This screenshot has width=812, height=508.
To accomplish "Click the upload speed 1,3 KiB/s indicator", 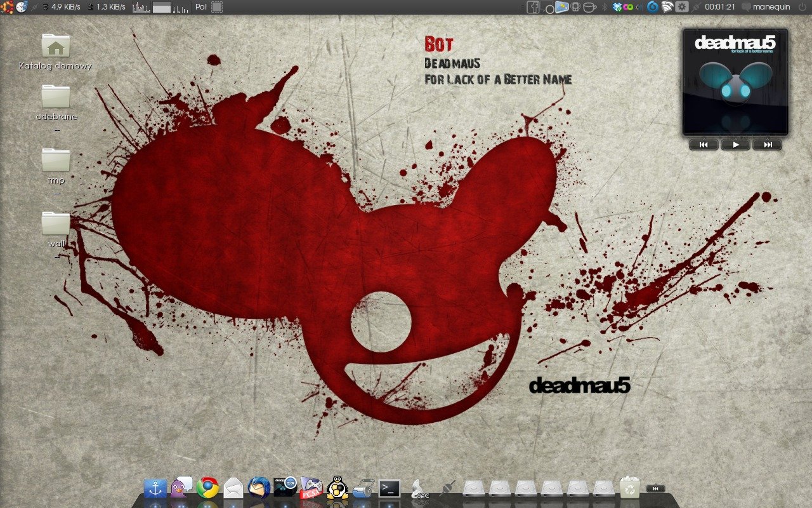I will (x=106, y=7).
